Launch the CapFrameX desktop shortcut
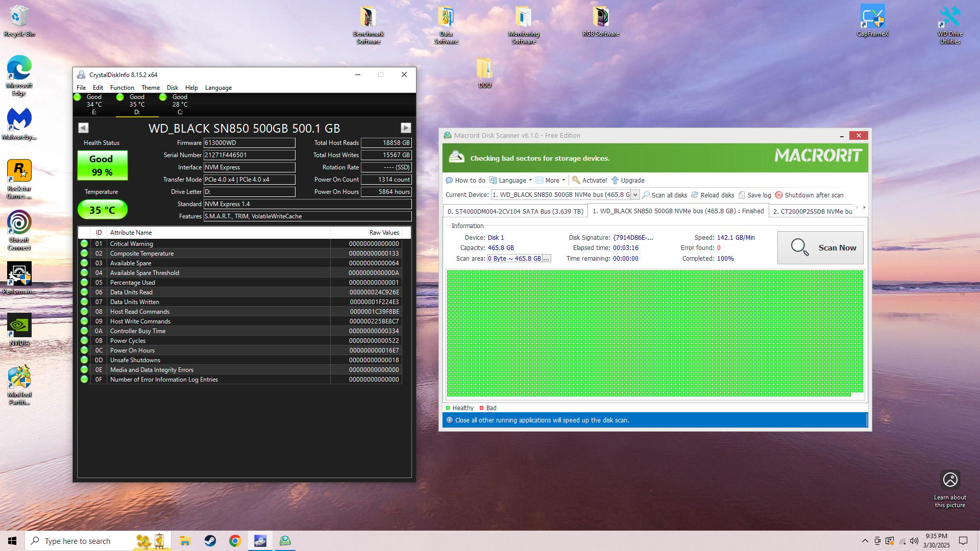Image resolution: width=980 pixels, height=551 pixels. coord(873,21)
